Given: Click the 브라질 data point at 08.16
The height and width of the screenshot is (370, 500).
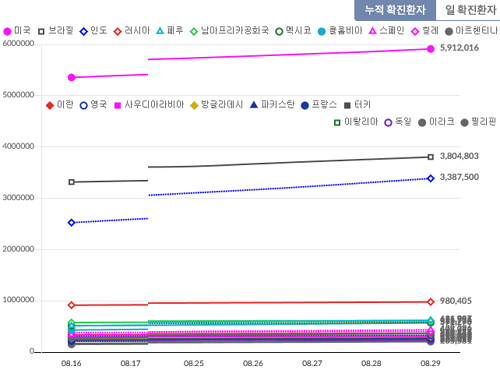Looking at the screenshot, I should tap(71, 182).
